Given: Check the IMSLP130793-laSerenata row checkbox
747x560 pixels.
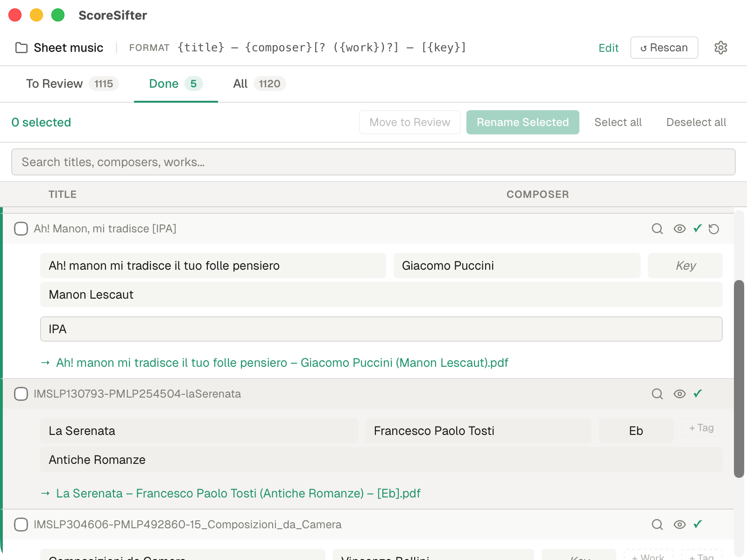Looking at the screenshot, I should (21, 394).
